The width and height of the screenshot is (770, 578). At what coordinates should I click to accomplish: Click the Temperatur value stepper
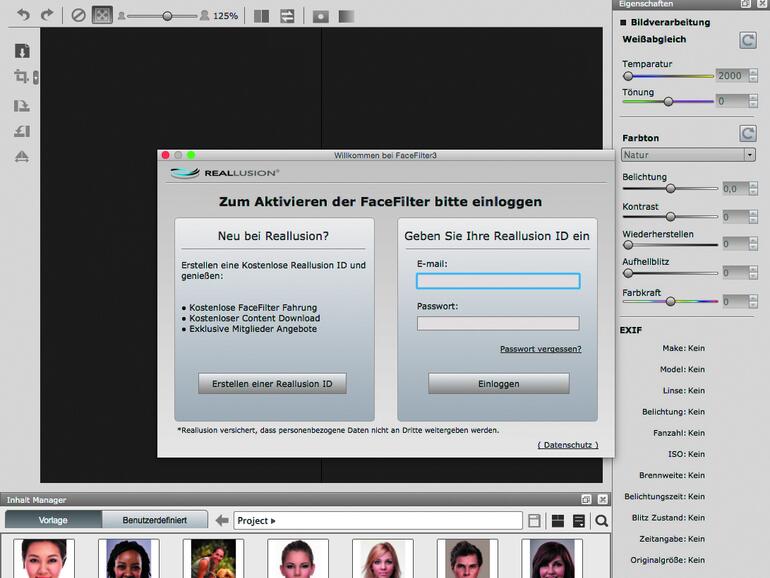(x=753, y=75)
